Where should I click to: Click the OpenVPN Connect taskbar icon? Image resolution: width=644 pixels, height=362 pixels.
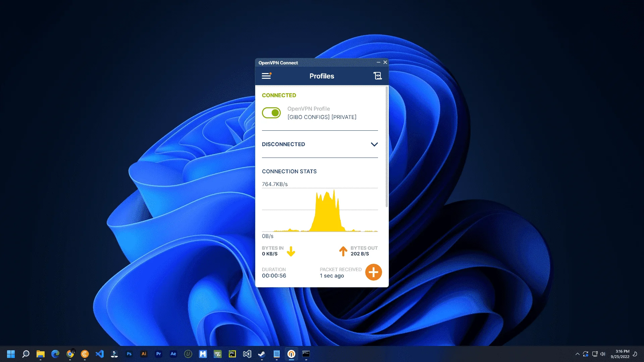coord(291,354)
